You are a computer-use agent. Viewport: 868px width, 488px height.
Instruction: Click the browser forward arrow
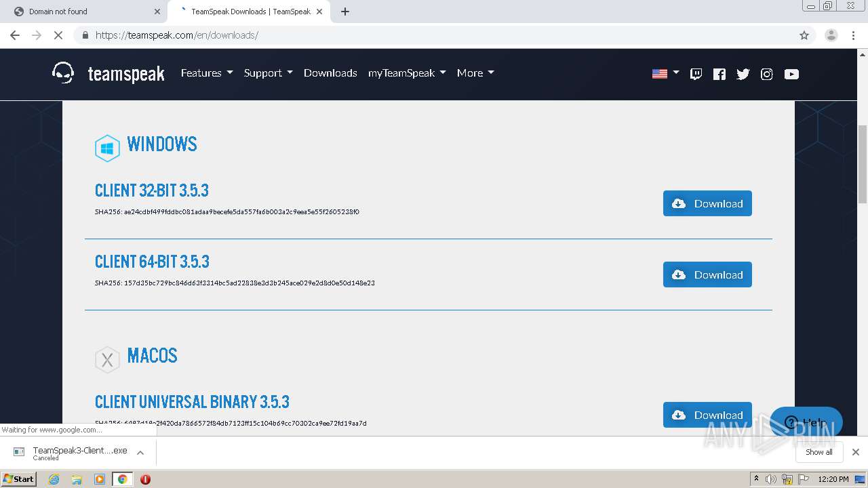click(37, 35)
